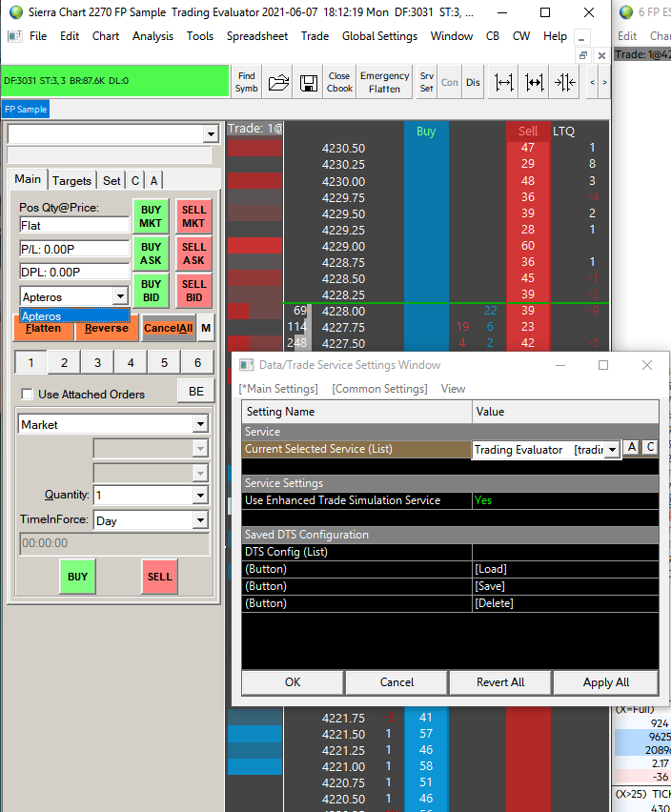Click the save floppy disk toolbar icon

click(x=309, y=82)
